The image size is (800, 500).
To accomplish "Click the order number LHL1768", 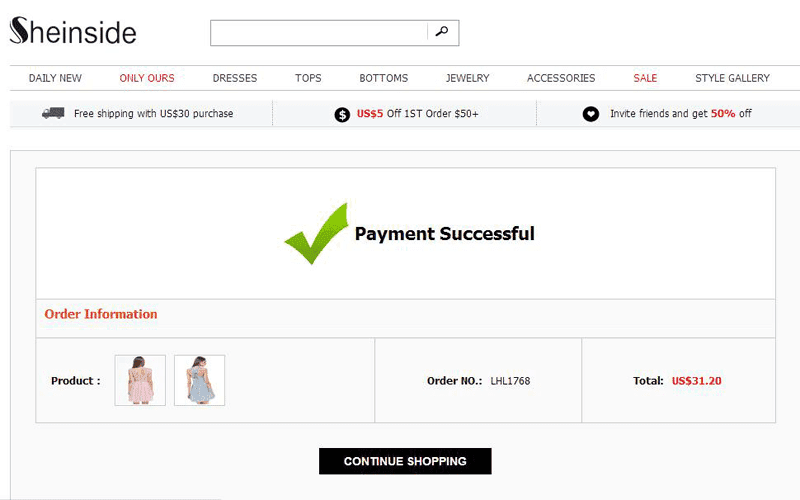I will (x=510, y=381).
